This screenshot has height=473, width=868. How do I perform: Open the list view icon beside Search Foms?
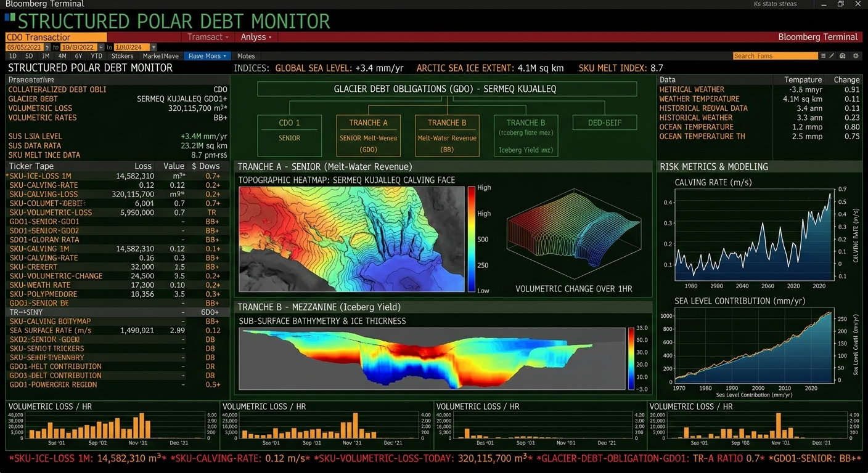pyautogui.click(x=823, y=56)
